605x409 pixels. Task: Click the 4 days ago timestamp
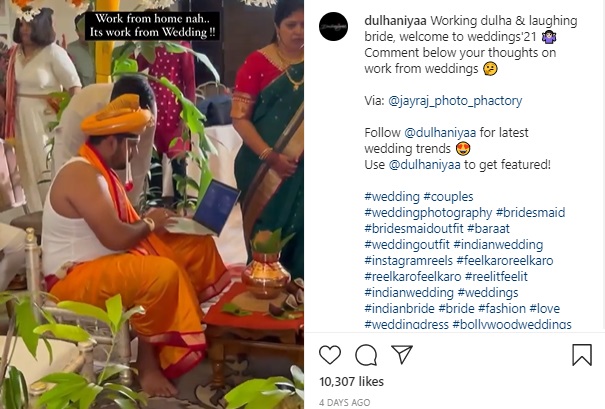pyautogui.click(x=344, y=402)
